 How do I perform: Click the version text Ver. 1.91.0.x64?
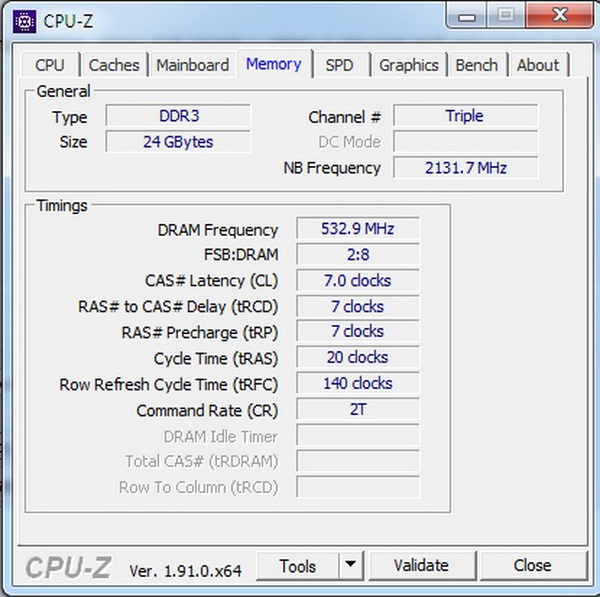[x=186, y=571]
